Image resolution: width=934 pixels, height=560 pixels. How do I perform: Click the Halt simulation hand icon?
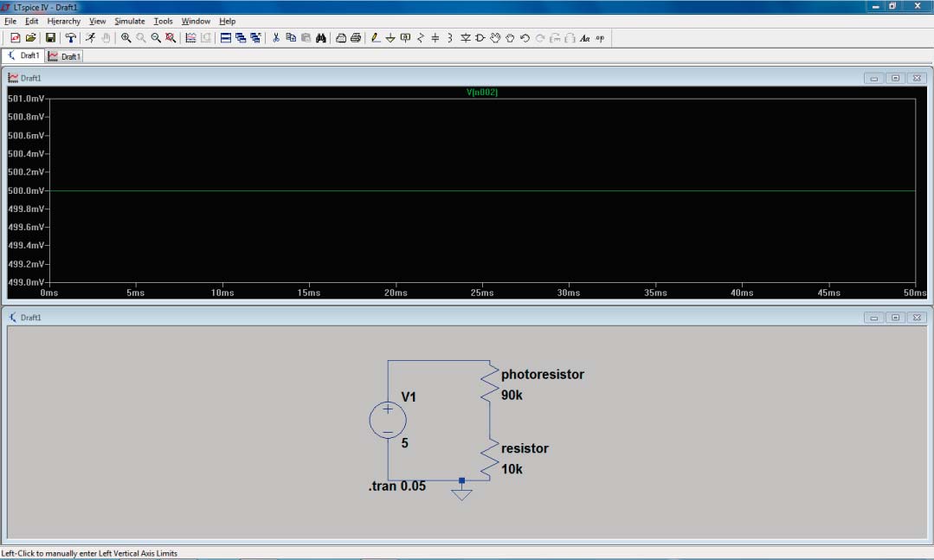(106, 38)
